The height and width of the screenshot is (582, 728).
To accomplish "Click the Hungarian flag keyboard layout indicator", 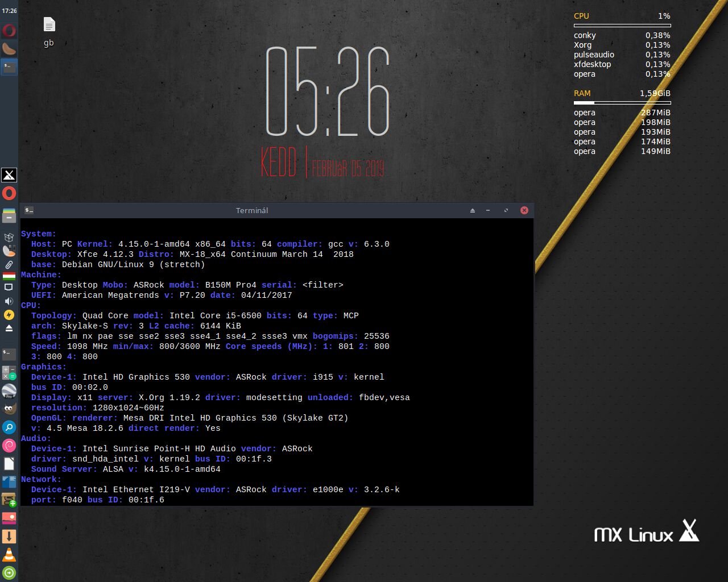I will pos(9,276).
